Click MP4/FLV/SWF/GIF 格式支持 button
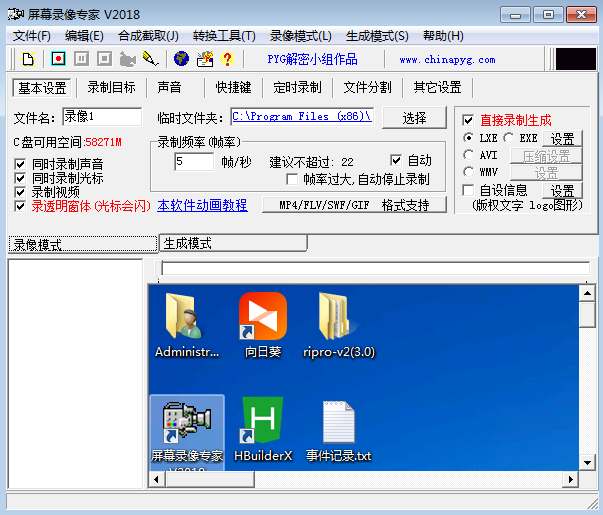The height and width of the screenshot is (515, 603). point(354,205)
